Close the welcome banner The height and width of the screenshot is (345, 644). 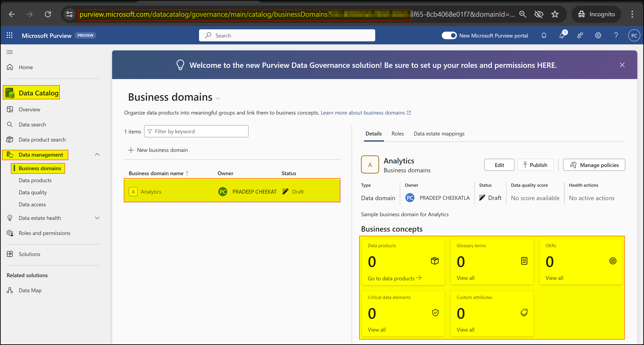[x=622, y=65]
